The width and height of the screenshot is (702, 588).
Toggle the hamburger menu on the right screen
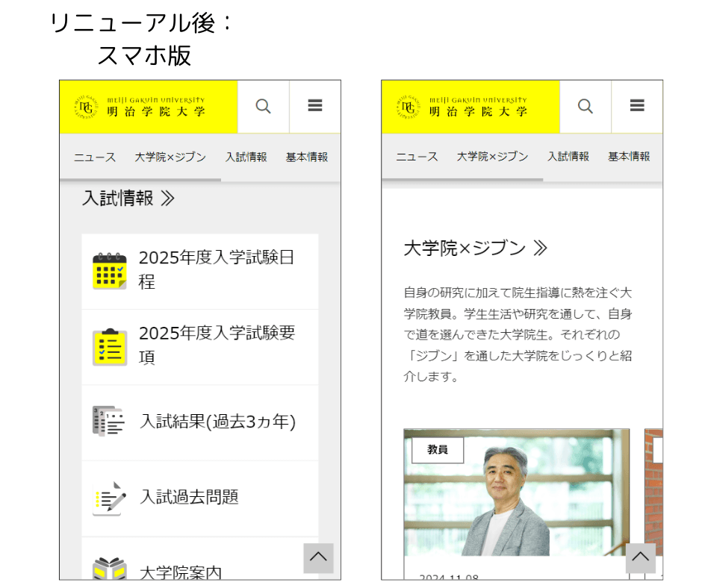[636, 106]
